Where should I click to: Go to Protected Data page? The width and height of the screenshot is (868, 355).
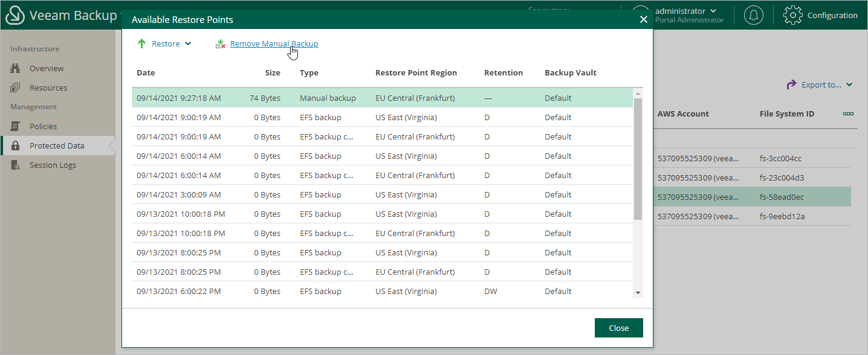coord(57,146)
